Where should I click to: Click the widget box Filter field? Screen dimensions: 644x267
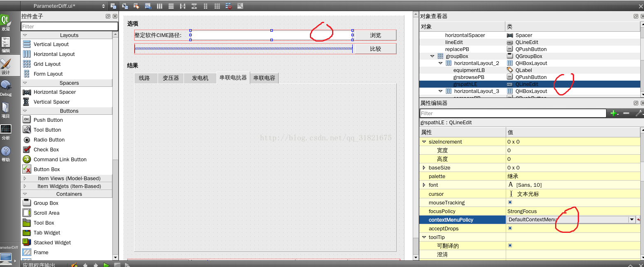tap(70, 26)
